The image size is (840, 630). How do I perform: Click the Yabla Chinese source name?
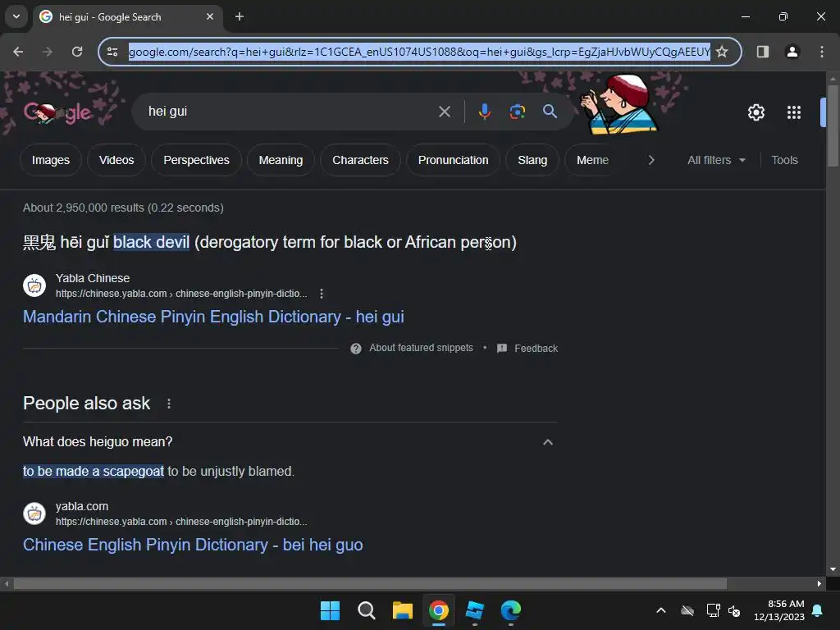(93, 278)
